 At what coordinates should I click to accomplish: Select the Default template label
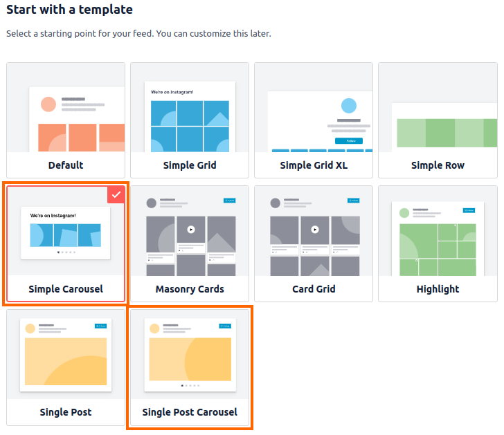click(x=66, y=165)
